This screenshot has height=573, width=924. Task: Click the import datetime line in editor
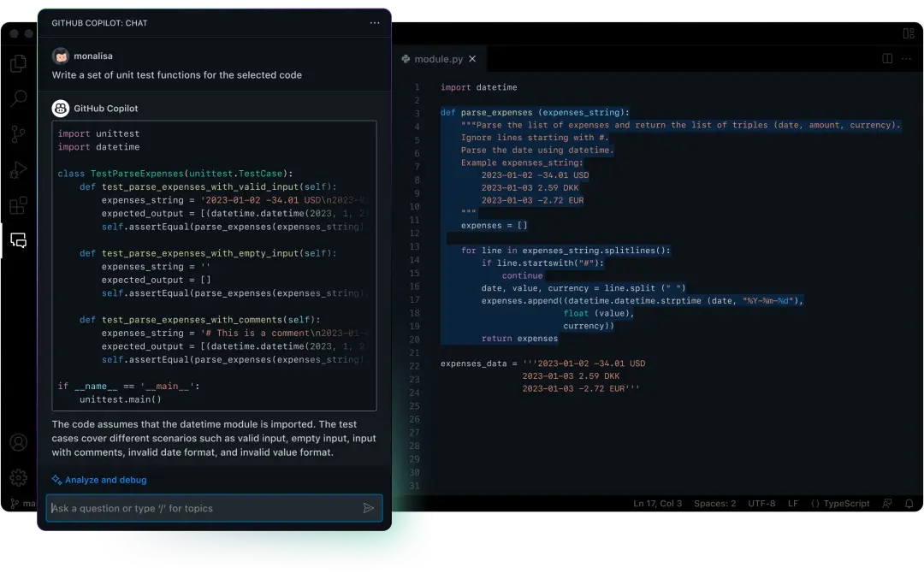pos(478,87)
